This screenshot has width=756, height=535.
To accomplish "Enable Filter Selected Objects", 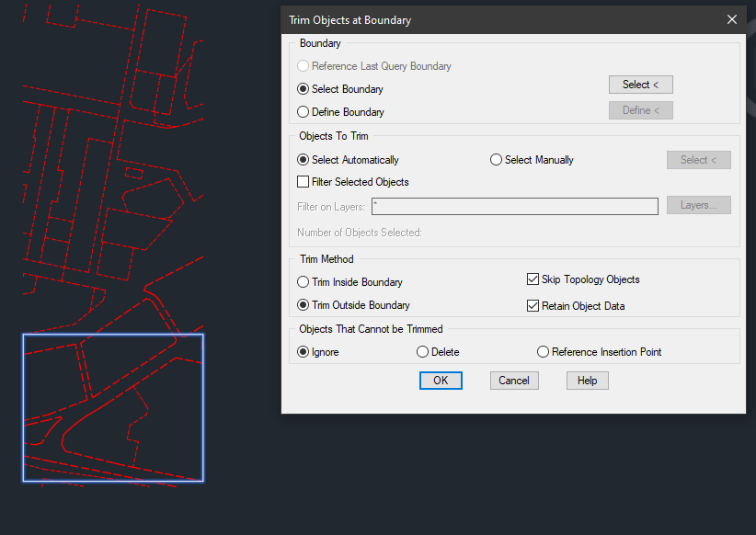I will click(304, 181).
